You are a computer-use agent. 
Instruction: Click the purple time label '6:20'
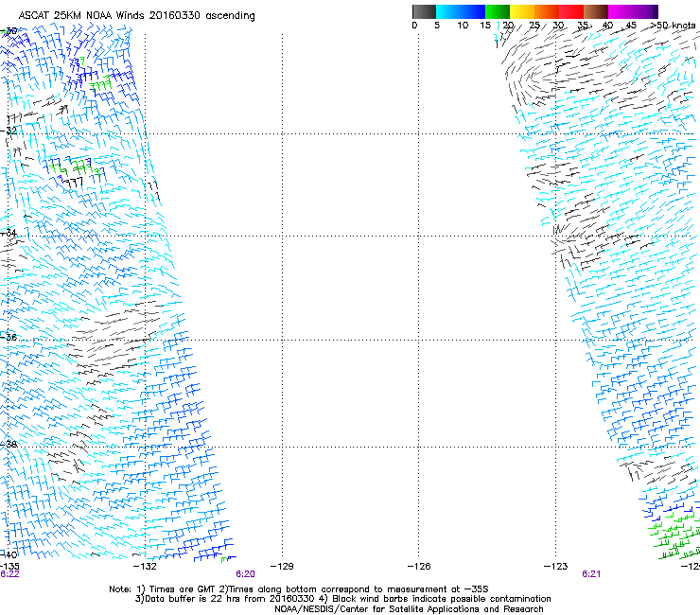click(245, 574)
